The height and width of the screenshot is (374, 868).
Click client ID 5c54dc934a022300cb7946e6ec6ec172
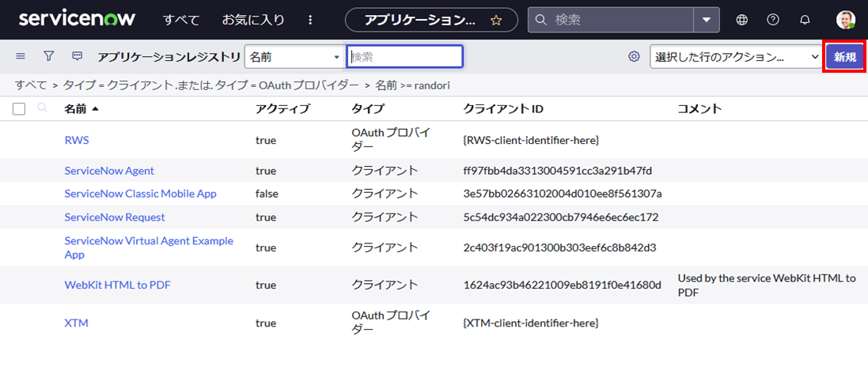pyautogui.click(x=561, y=217)
